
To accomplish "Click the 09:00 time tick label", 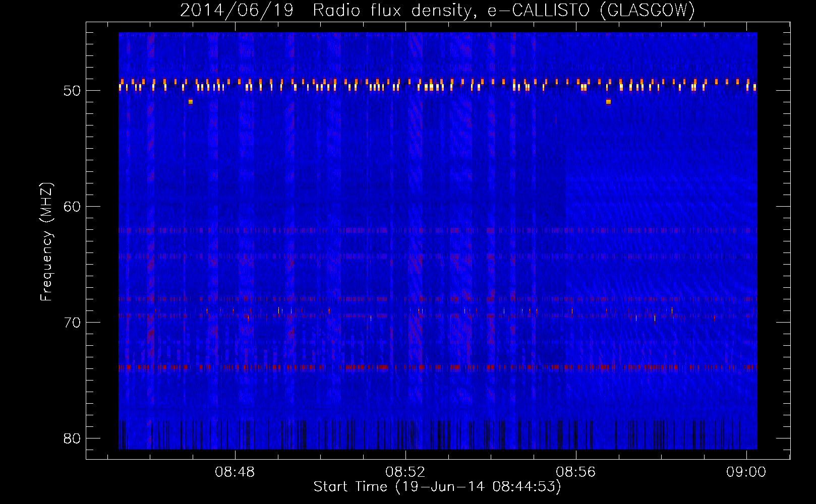I will tap(746, 472).
